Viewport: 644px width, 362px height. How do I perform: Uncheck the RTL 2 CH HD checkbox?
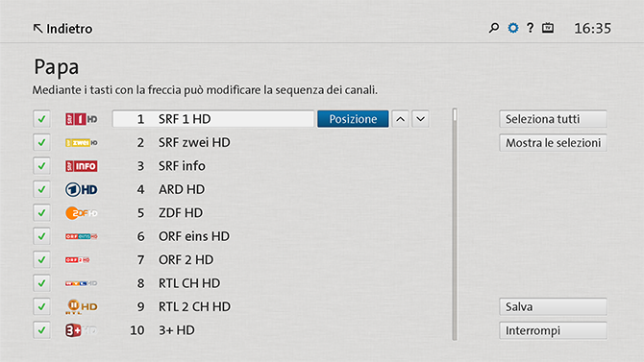tap(41, 306)
